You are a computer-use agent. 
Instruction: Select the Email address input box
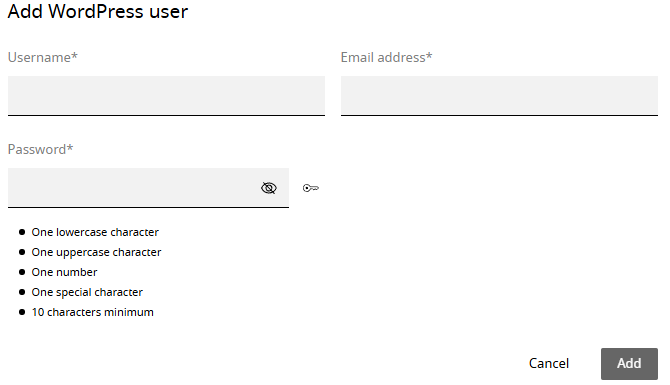pyautogui.click(x=499, y=96)
